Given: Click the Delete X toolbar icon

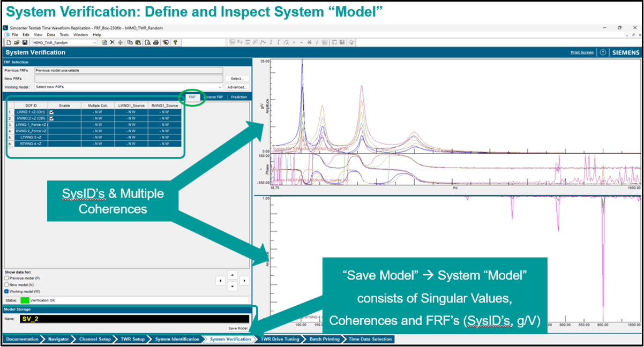Looking at the screenshot, I should tap(113, 42).
